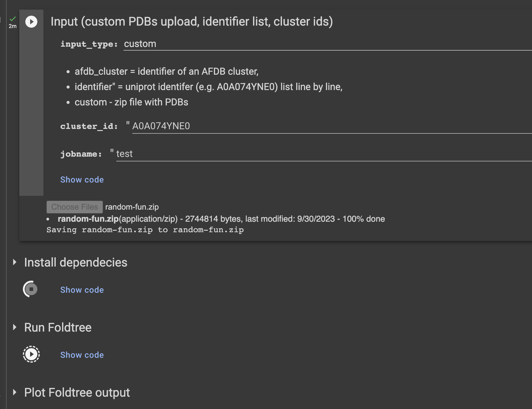532x409 pixels.
Task: Click the green checkmark beside the Input cell
Action: click(13, 19)
